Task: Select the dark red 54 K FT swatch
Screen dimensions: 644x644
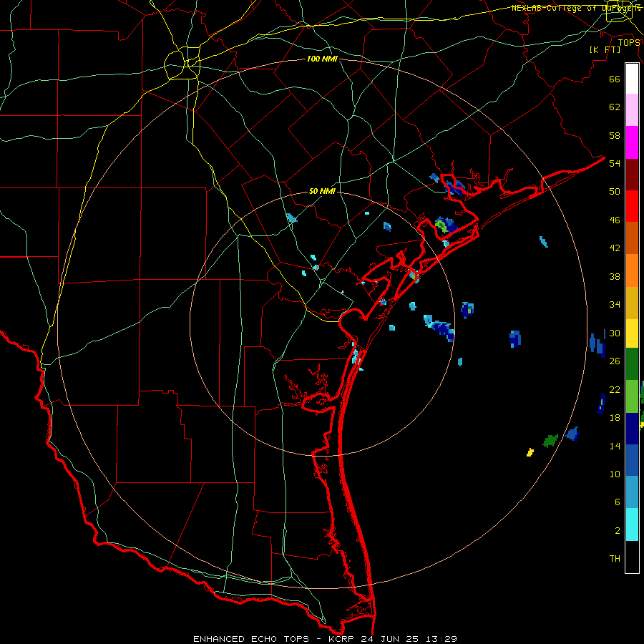Action: click(632, 175)
